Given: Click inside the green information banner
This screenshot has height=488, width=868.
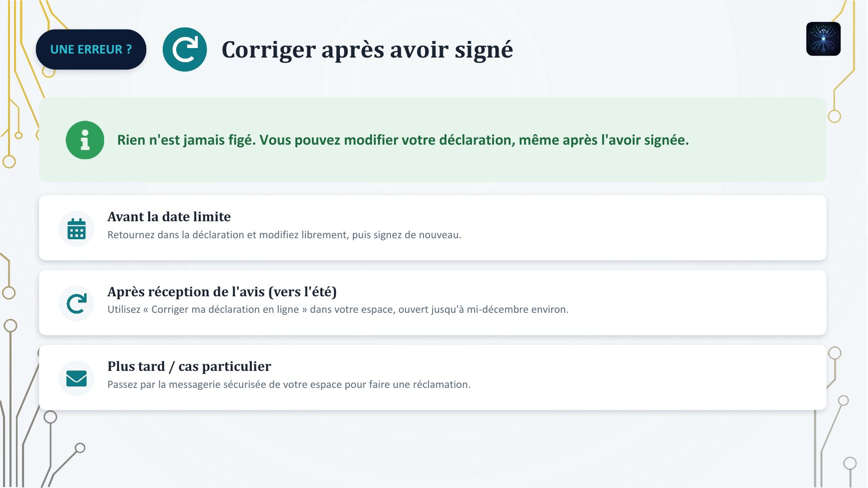Looking at the screenshot, I should point(751,165).
